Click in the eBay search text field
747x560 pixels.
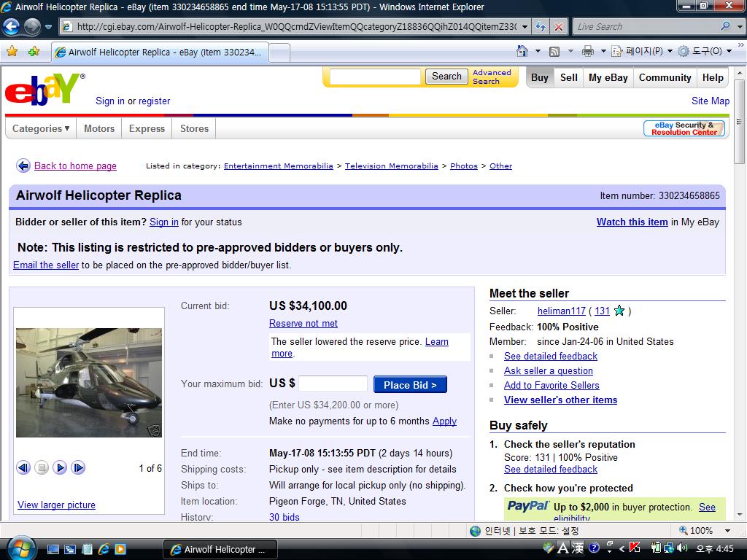point(375,77)
